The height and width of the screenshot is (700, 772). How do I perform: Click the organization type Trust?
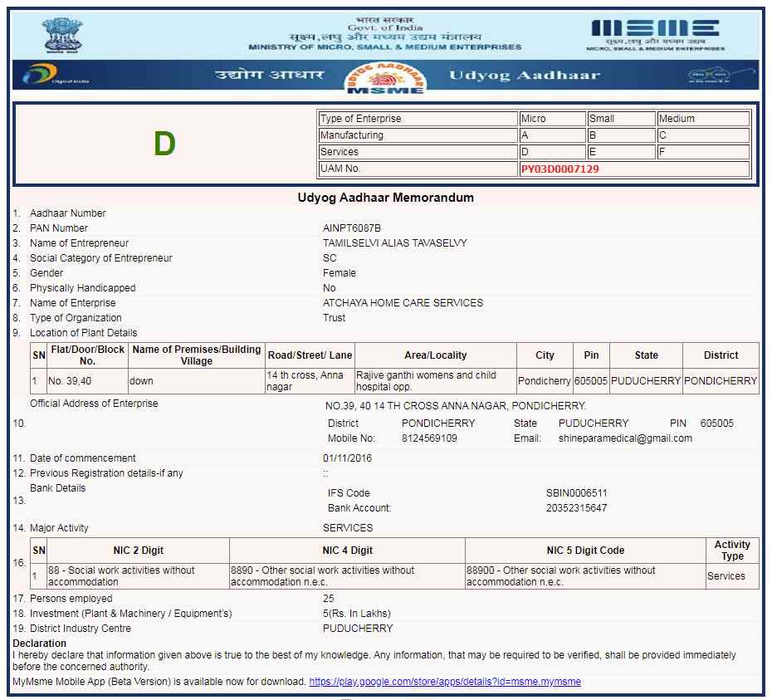tap(334, 318)
